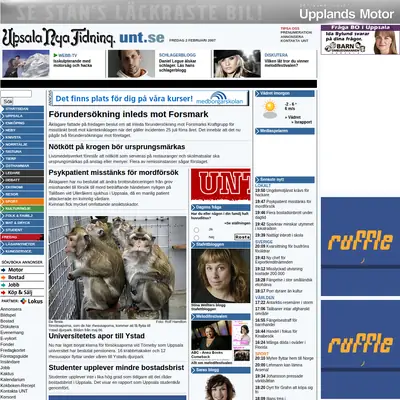
Task: Open Debatt section in left menu
Action: click(x=22, y=180)
